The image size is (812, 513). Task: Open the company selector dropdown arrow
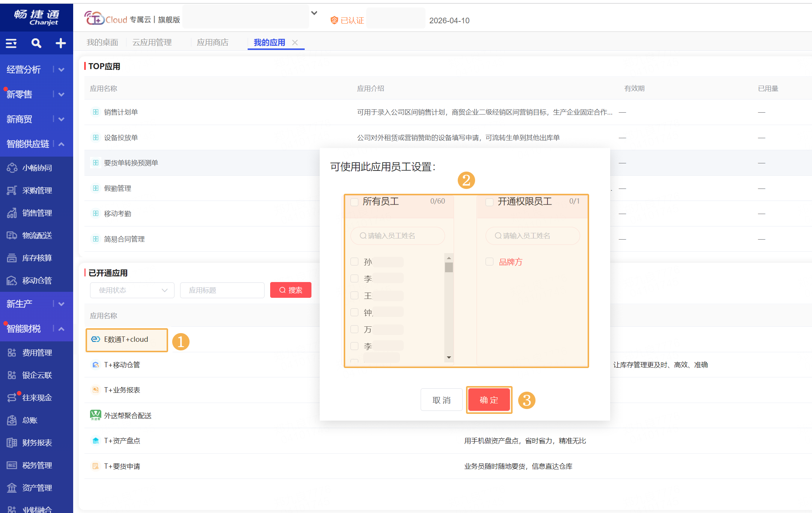click(x=314, y=13)
